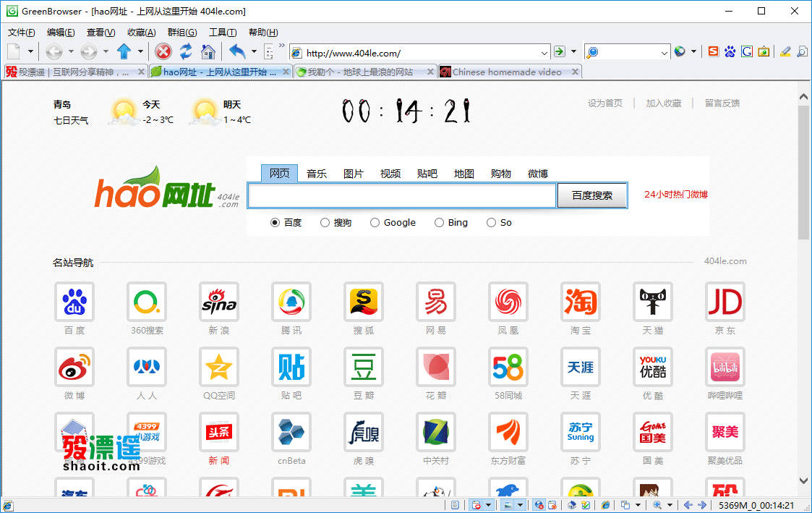Click the scrollbar down arrow
Image resolution: width=812 pixels, height=513 pixels.
803,481
